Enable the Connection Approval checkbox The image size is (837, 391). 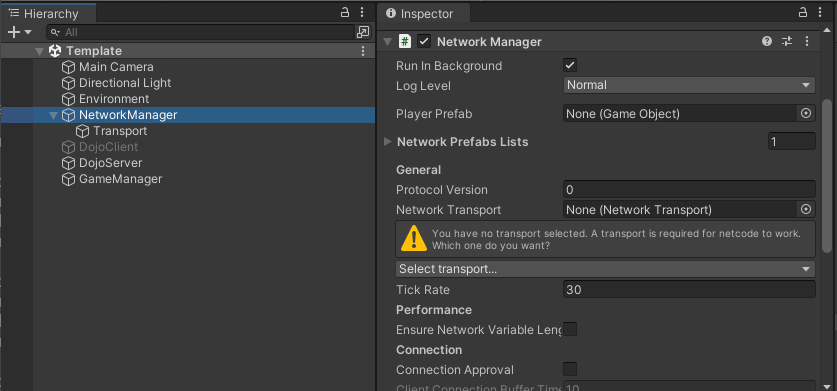pos(570,369)
